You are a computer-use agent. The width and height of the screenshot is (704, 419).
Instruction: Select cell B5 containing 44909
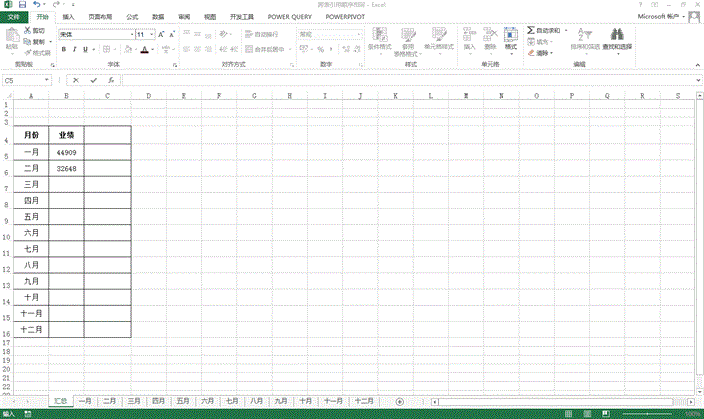click(66, 152)
